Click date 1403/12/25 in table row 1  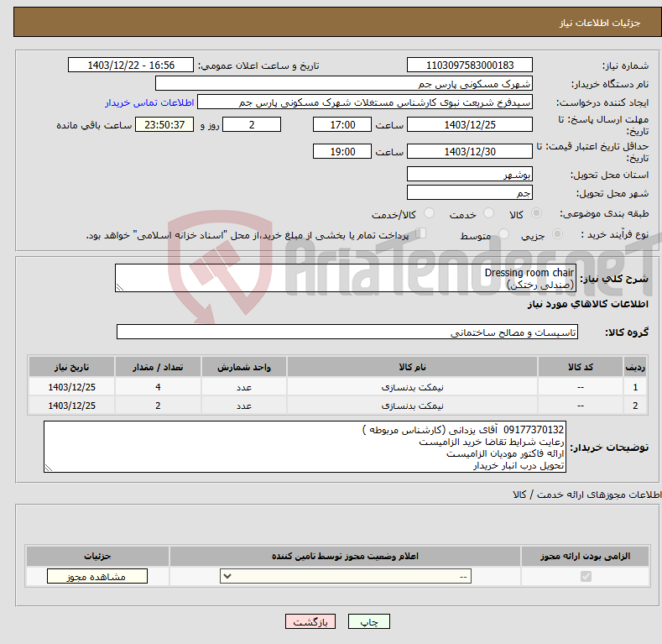point(72,387)
